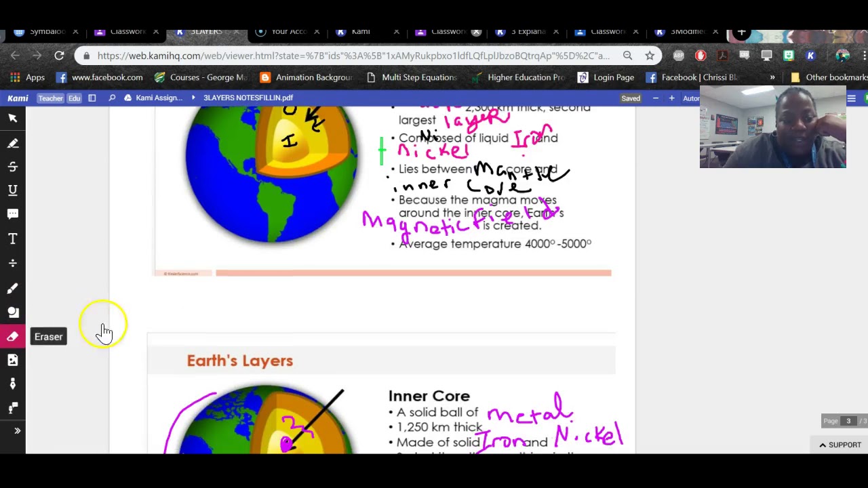Choose the Highlight marker tool

12,143
